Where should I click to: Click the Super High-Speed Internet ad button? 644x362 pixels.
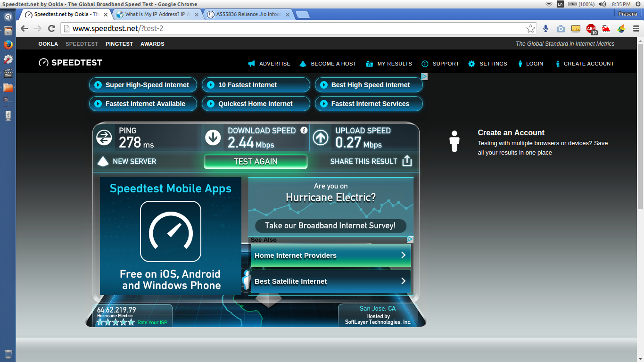[143, 85]
